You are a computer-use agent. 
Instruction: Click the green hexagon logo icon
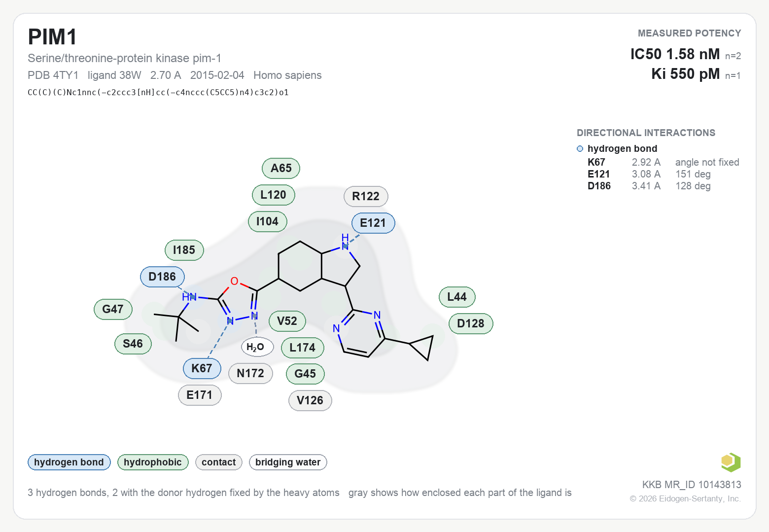[x=731, y=462]
